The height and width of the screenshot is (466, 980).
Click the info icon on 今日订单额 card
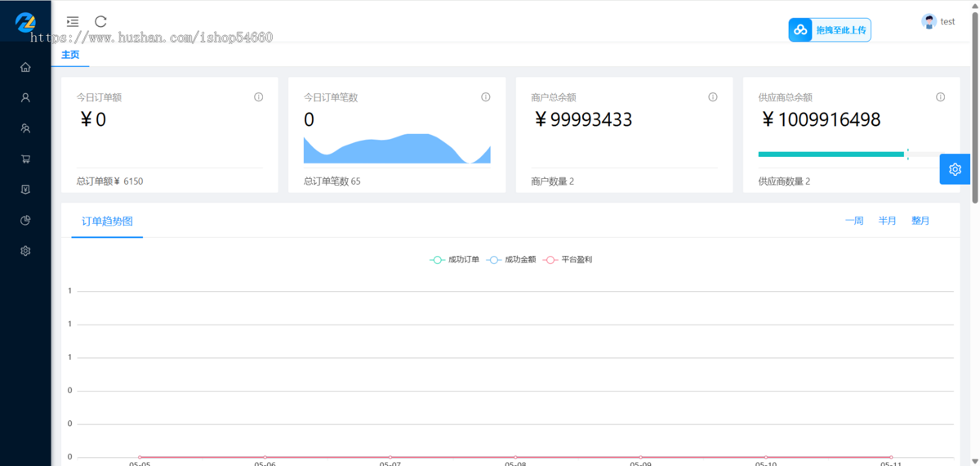[259, 96]
